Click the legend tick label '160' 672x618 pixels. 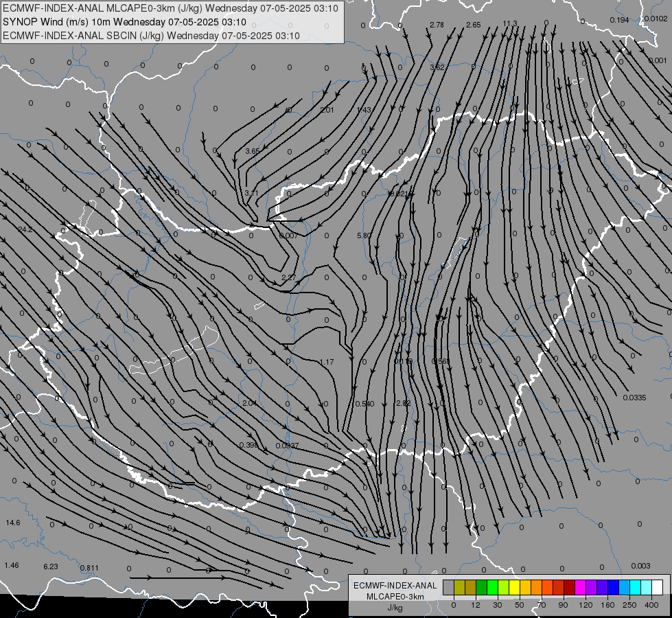click(x=607, y=605)
